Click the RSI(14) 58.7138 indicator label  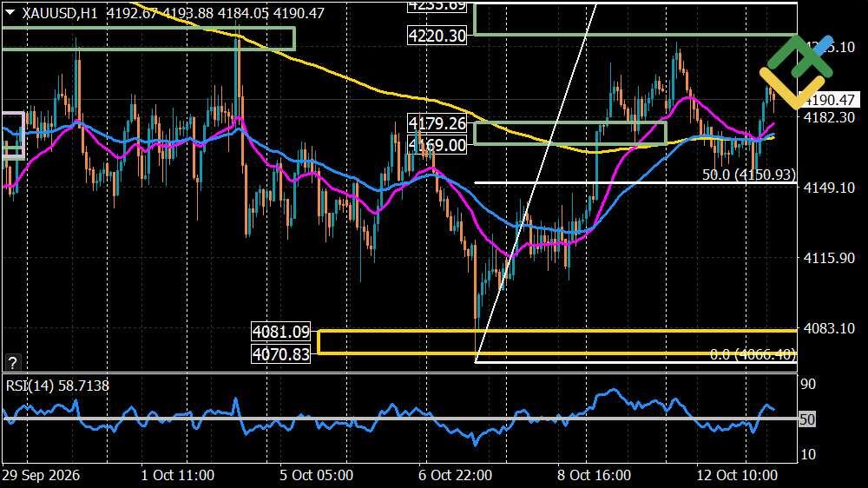57,386
